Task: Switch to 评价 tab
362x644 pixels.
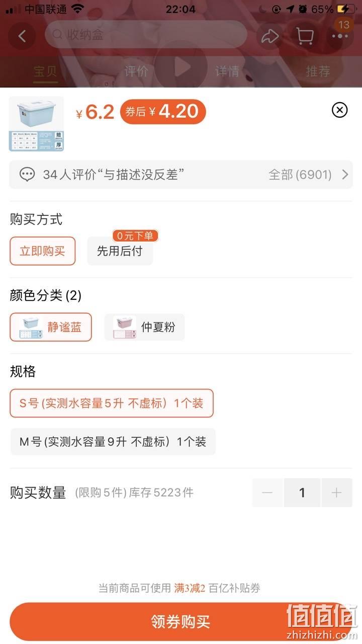Action: pyautogui.click(x=136, y=71)
